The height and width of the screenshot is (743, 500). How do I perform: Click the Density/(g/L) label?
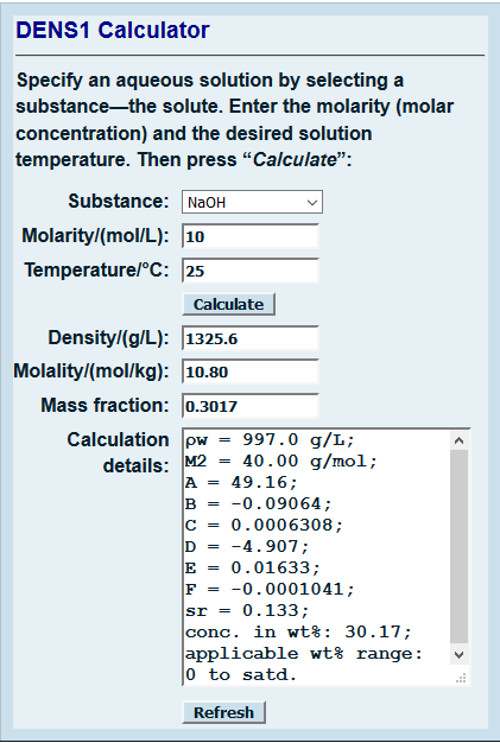click(109, 338)
